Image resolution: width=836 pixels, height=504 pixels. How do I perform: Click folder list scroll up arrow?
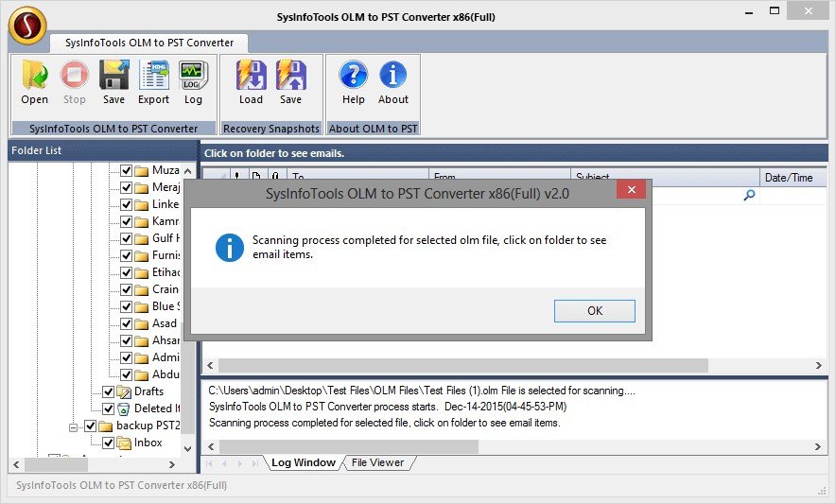[187, 171]
